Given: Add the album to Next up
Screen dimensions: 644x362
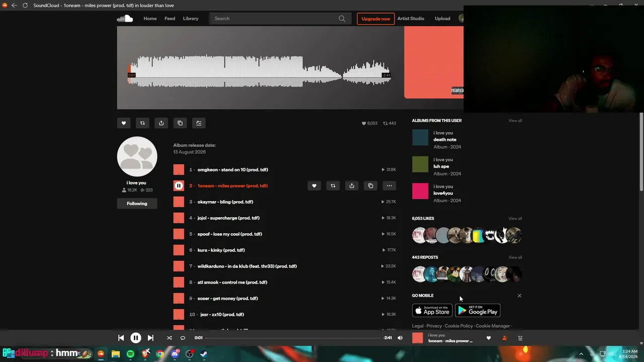Looking at the screenshot, I should coord(199,123).
